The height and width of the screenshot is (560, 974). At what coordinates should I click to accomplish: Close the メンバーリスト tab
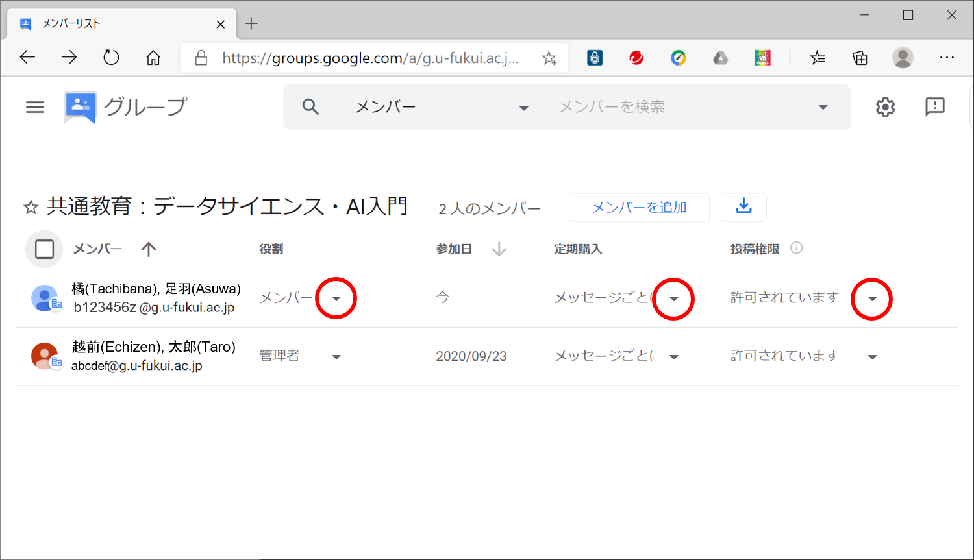221,25
